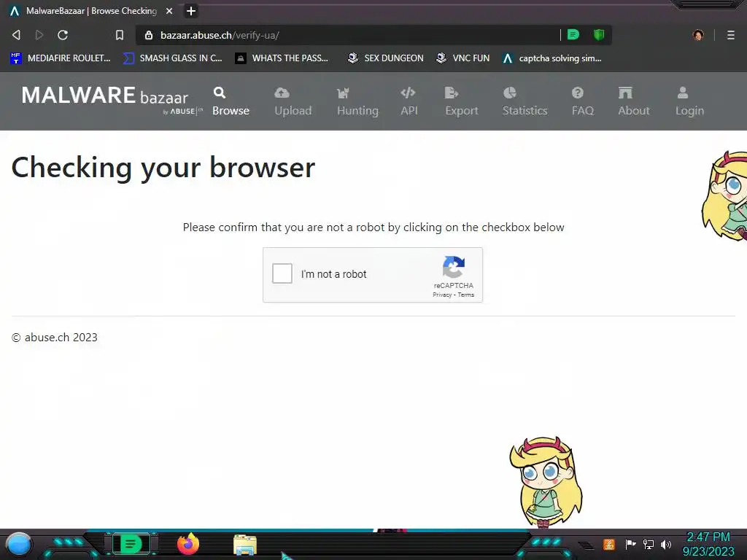Open reCAPTCHA Privacy link

tap(442, 295)
